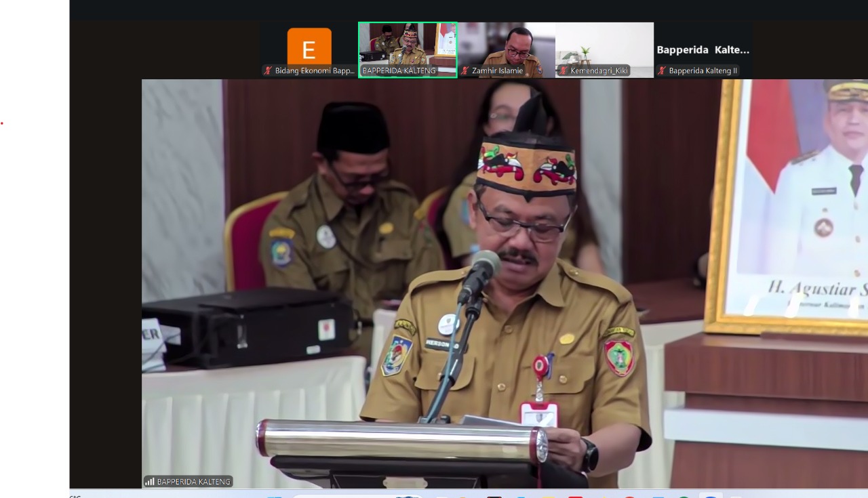Select Kemendagri_Kiki's video thumbnail

604,45
